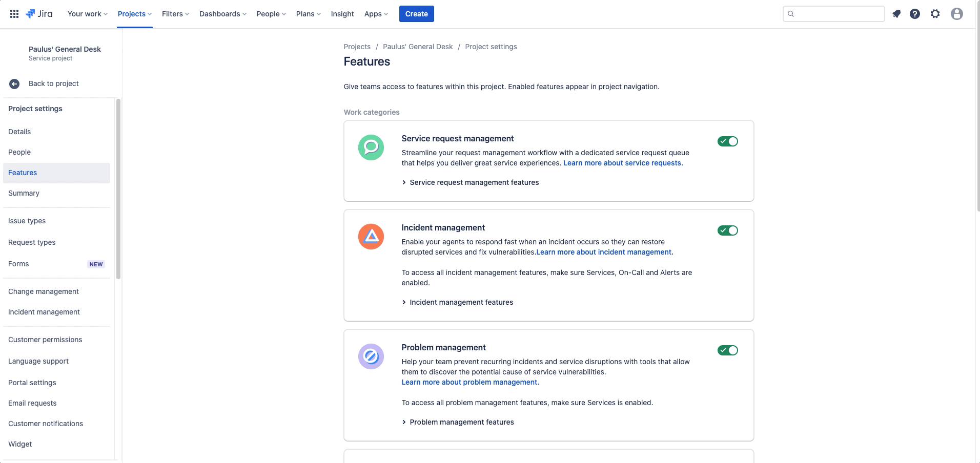Click the search magnifier icon
This screenshot has height=463, width=980.
[x=791, y=14]
